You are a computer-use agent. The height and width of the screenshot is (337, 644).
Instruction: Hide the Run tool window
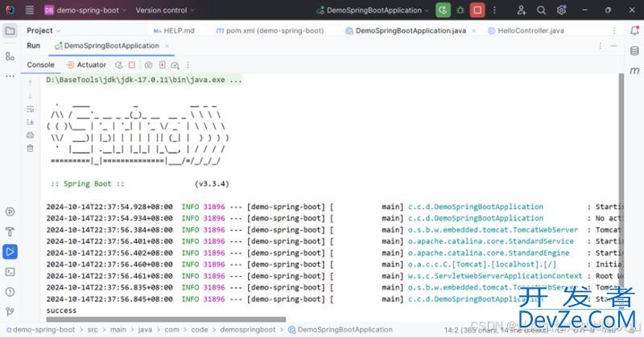[613, 46]
